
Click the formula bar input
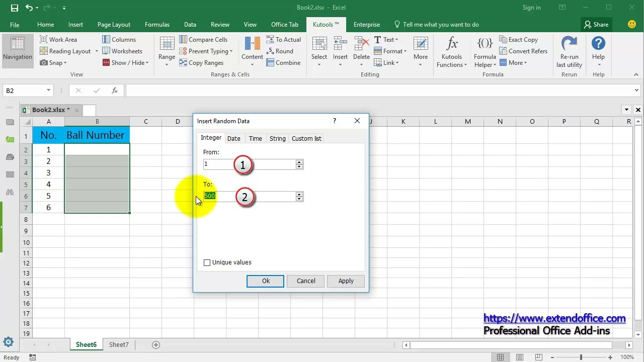[x=378, y=90]
